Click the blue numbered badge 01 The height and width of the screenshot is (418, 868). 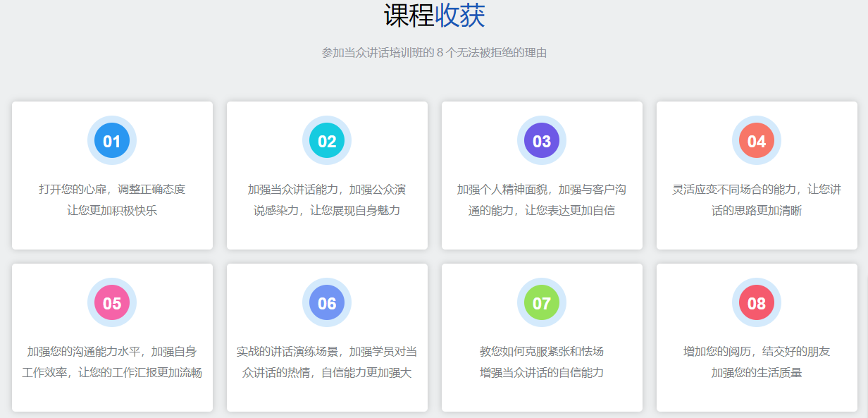point(111,140)
